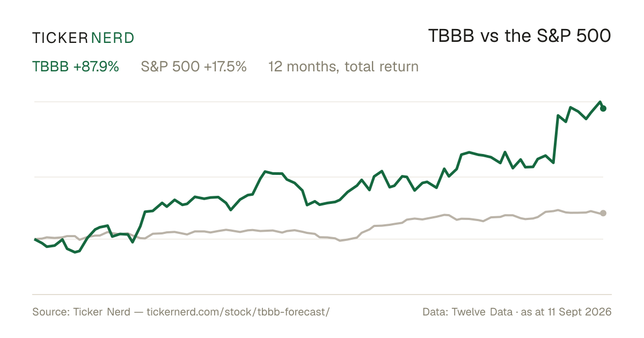Click the chart title TBBB vs the S&P 500
Viewport: 644px width, 338px height.
click(519, 36)
